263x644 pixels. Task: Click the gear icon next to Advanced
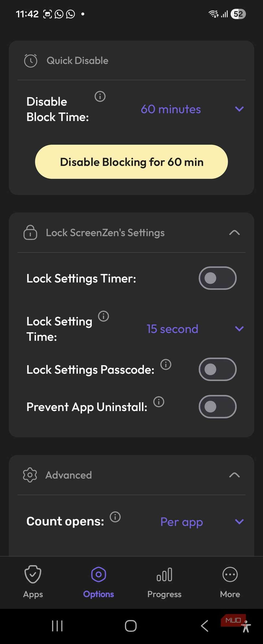pos(30,475)
